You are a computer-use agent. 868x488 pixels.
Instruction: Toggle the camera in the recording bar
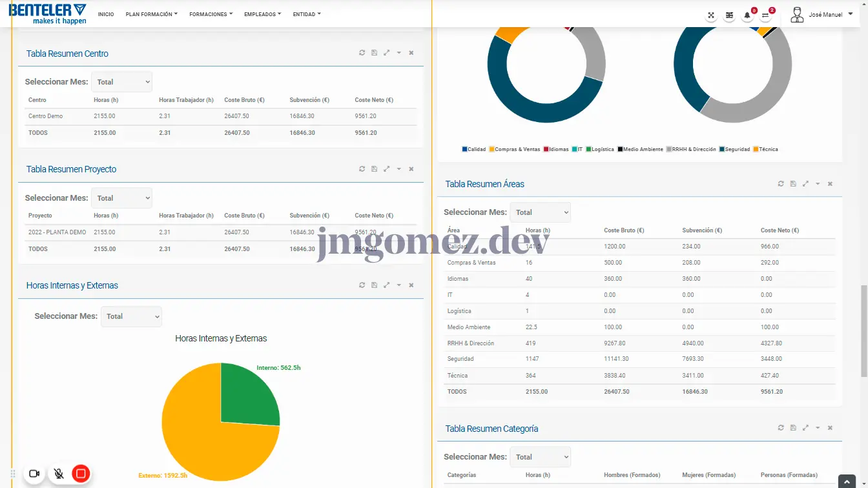[34, 474]
